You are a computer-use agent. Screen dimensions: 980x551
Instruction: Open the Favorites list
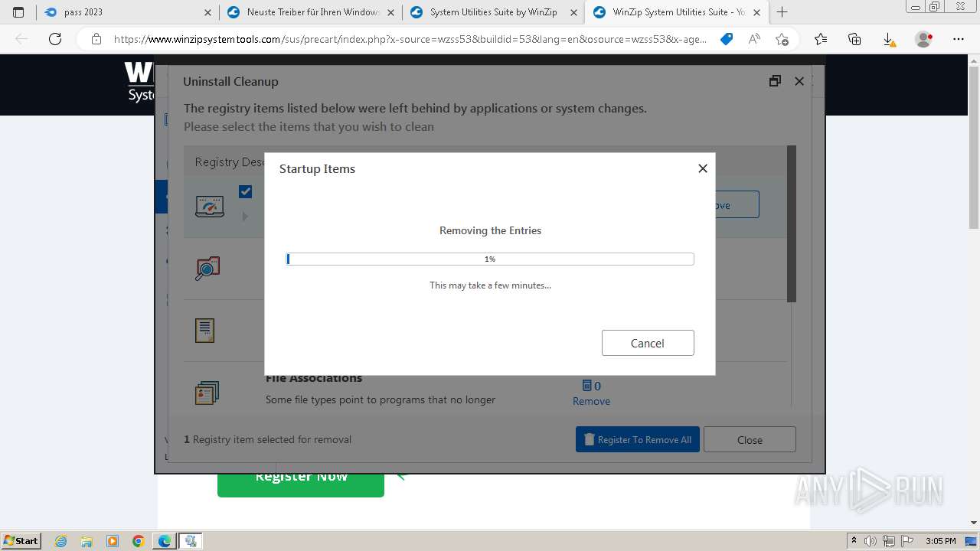[x=821, y=39]
